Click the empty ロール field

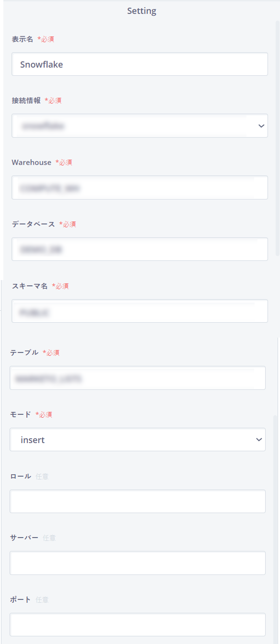pyautogui.click(x=138, y=501)
